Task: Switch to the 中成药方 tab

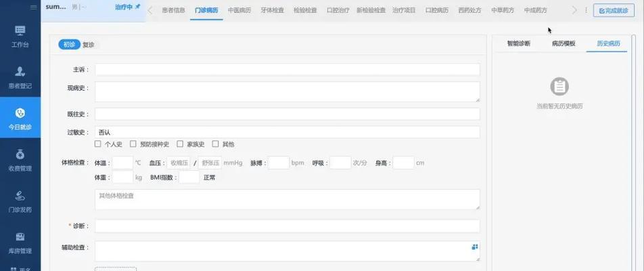Action: tap(536, 11)
